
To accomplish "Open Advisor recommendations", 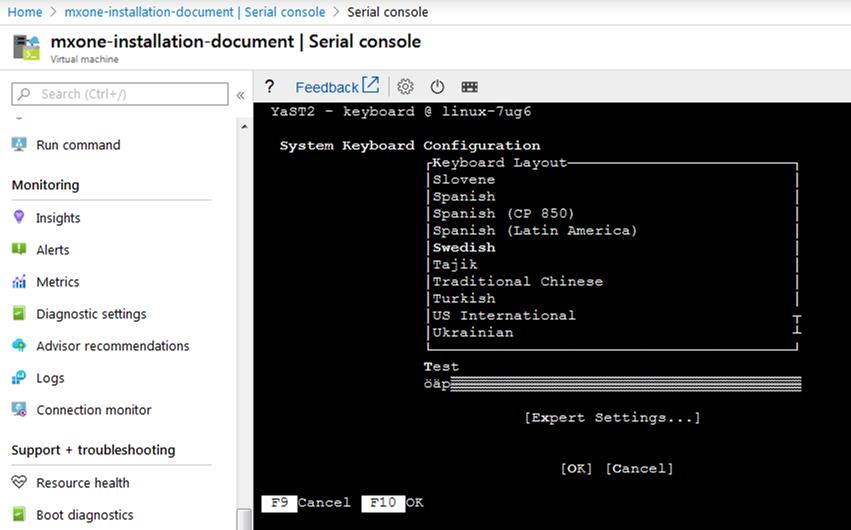I will (x=112, y=346).
